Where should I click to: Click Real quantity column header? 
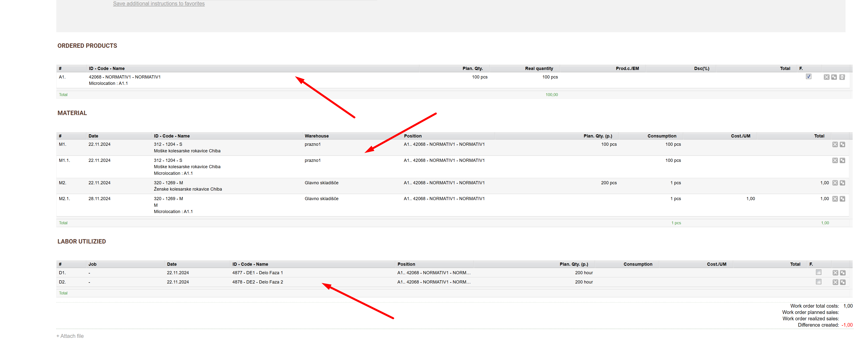coord(539,68)
